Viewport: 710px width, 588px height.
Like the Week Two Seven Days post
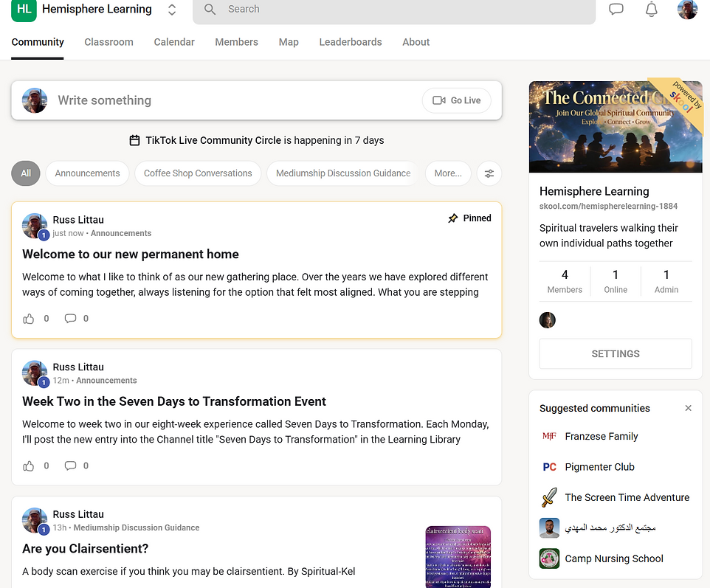29,466
